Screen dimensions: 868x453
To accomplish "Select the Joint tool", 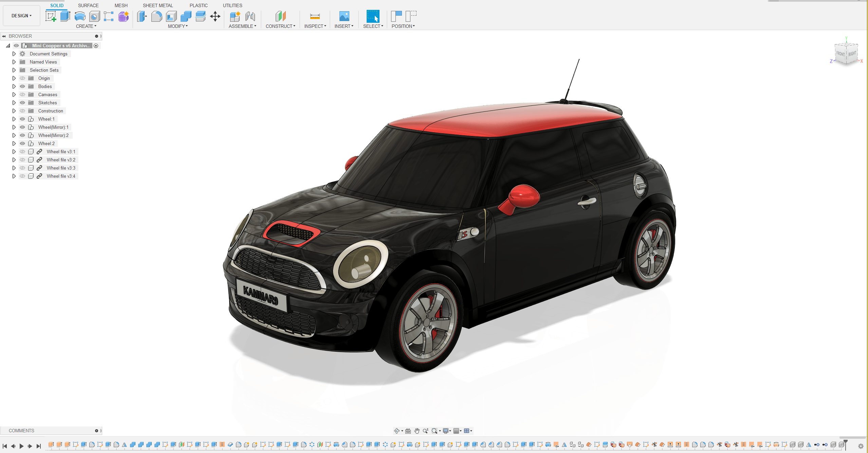I will tap(250, 16).
